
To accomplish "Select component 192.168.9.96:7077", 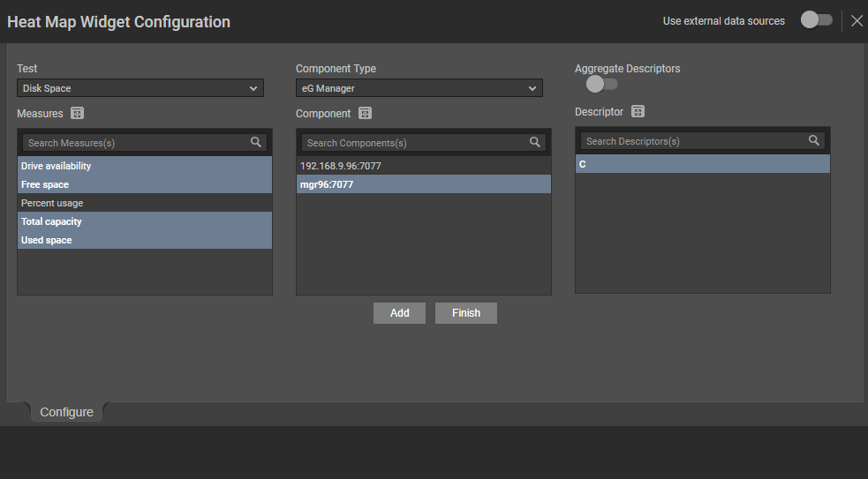I will coord(424,165).
